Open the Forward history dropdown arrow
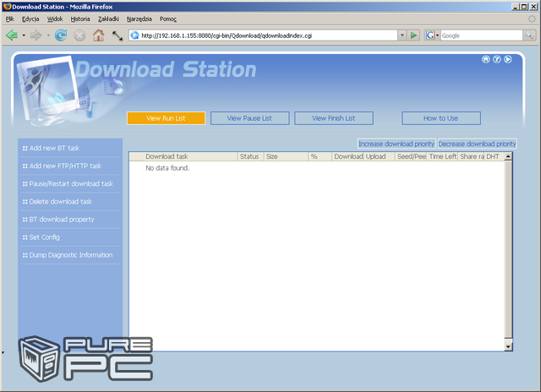 48,35
